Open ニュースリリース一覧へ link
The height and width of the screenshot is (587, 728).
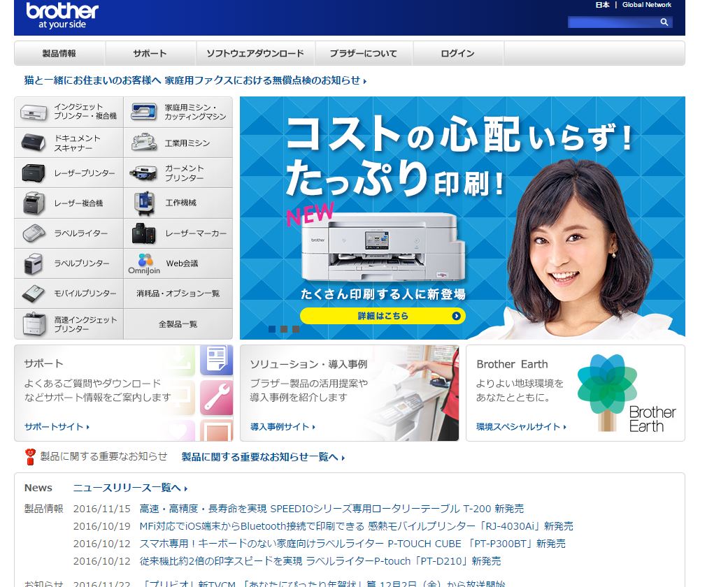click(131, 488)
